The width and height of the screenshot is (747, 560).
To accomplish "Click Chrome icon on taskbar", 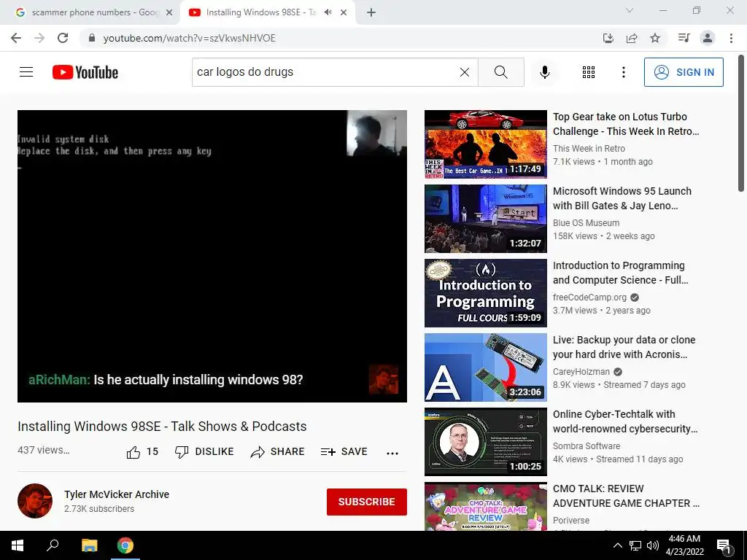I will point(125,545).
